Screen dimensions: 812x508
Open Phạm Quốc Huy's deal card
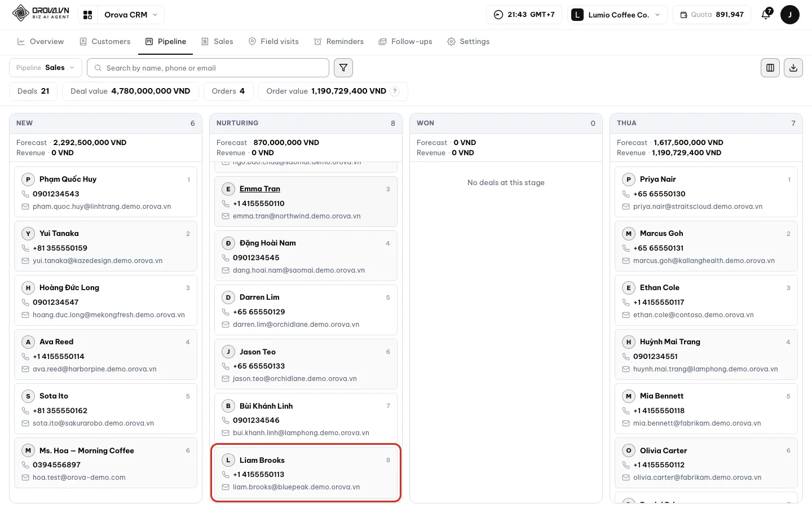(x=105, y=192)
